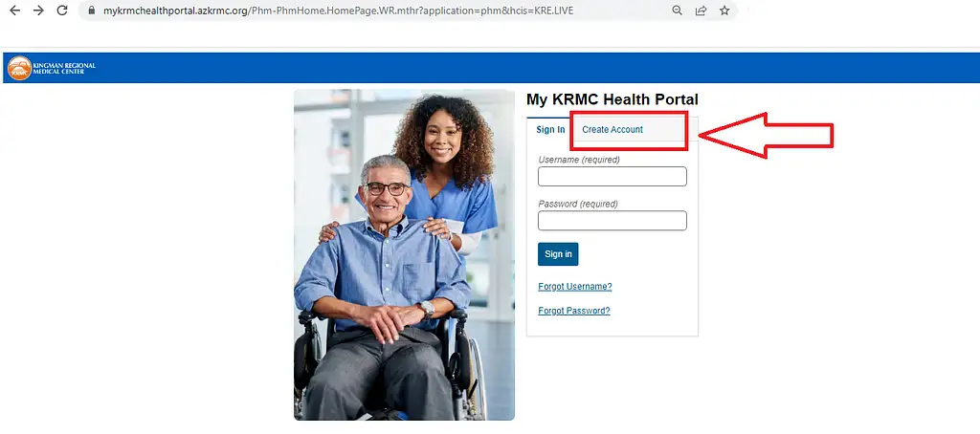Open the Forgot Username? link

575,287
